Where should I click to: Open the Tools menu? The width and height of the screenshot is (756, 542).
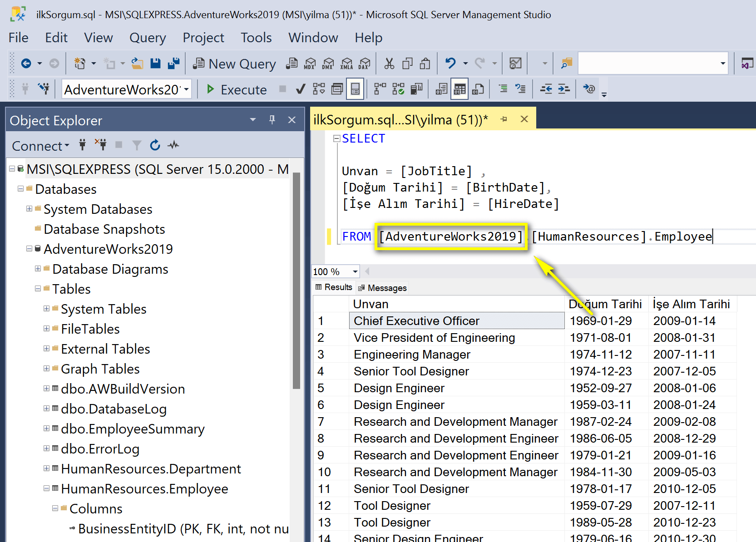[x=256, y=38]
